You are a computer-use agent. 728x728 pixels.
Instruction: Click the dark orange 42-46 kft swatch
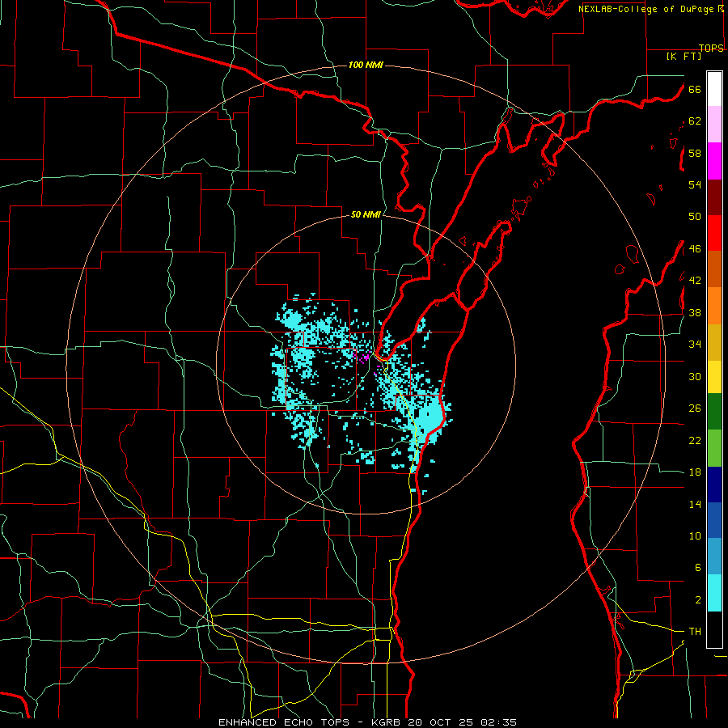714,269
